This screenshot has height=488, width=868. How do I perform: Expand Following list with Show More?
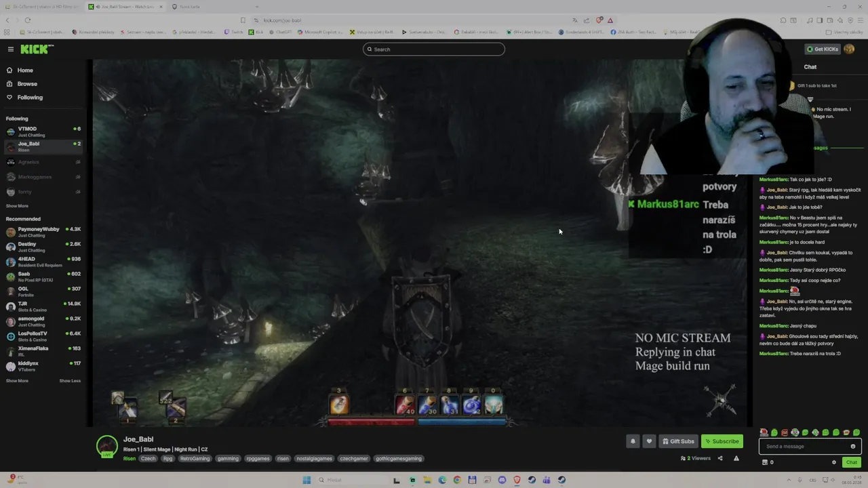point(17,206)
